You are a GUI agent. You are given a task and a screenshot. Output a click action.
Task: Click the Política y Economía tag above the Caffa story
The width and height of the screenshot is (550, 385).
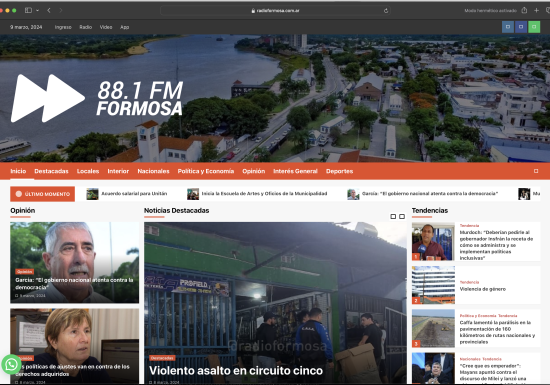pyautogui.click(x=478, y=316)
